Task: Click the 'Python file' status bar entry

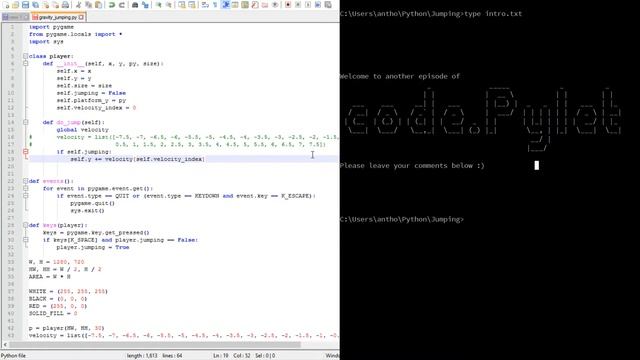Action: (13, 356)
